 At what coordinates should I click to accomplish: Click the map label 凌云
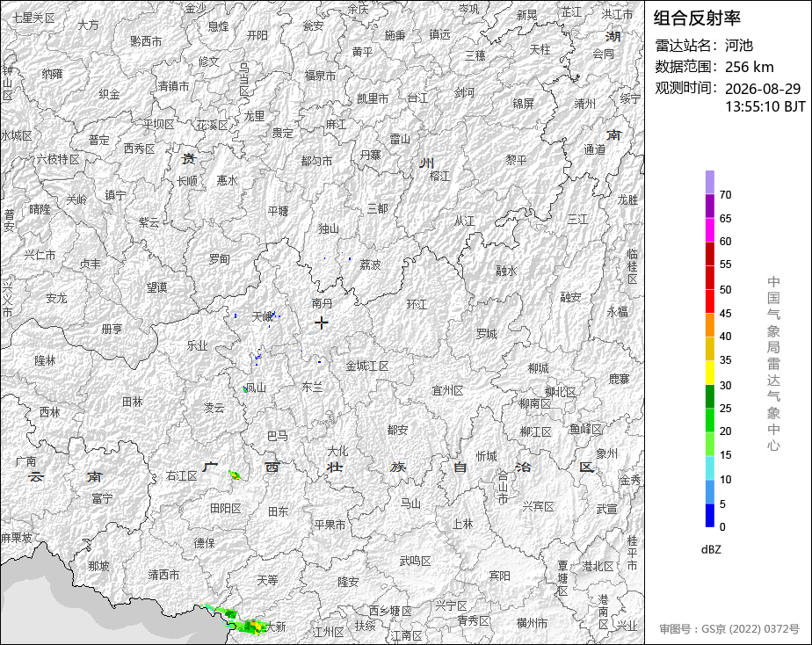[x=214, y=408]
